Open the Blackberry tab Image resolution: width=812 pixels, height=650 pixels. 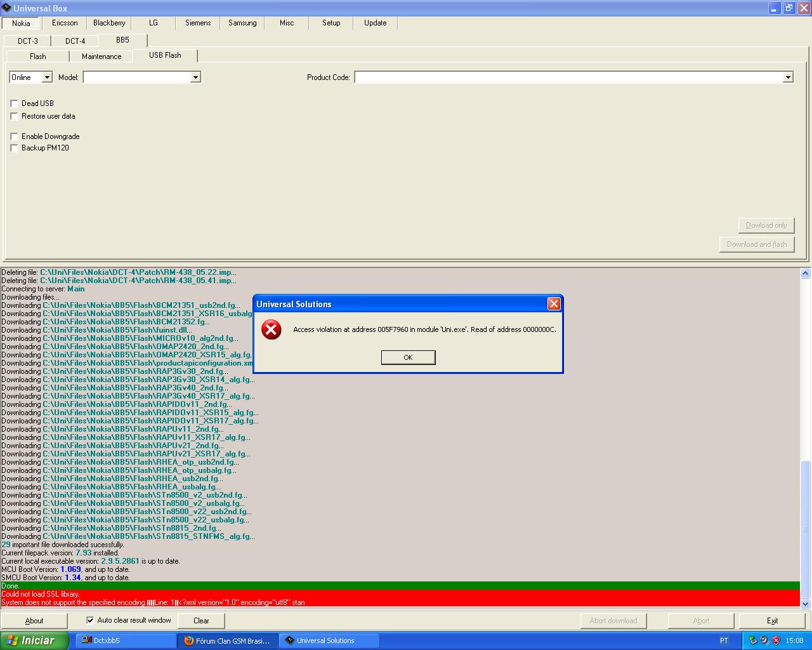109,23
